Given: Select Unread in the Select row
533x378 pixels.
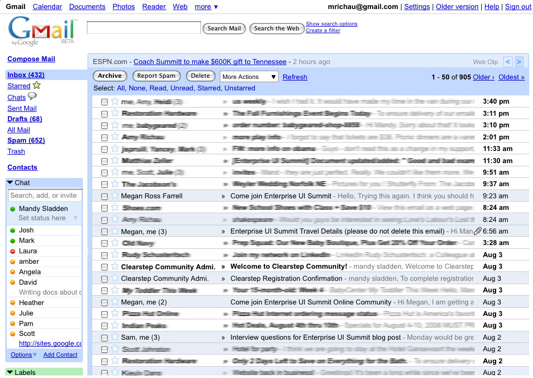Looking at the screenshot, I should [182, 88].
